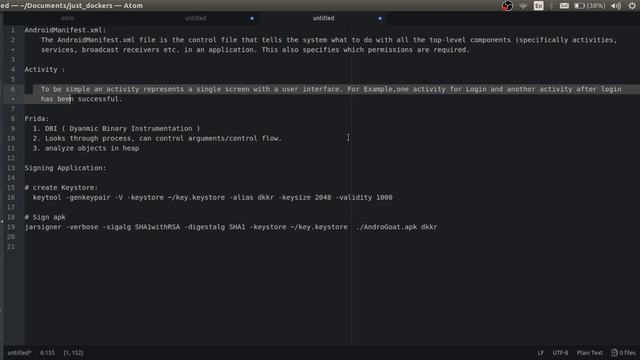Change the 'Plain Text' grammar selector
640x360 pixels.
(589, 353)
